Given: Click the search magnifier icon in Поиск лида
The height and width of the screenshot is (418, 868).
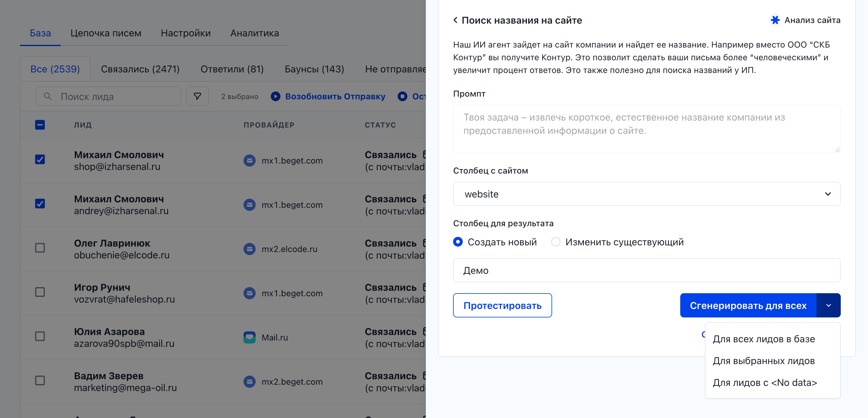Looking at the screenshot, I should (48, 96).
